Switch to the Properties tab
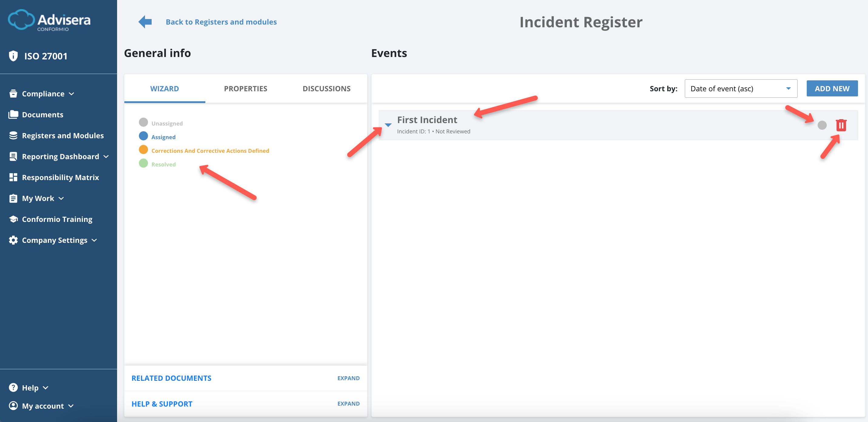The width and height of the screenshot is (868, 422). pos(245,88)
